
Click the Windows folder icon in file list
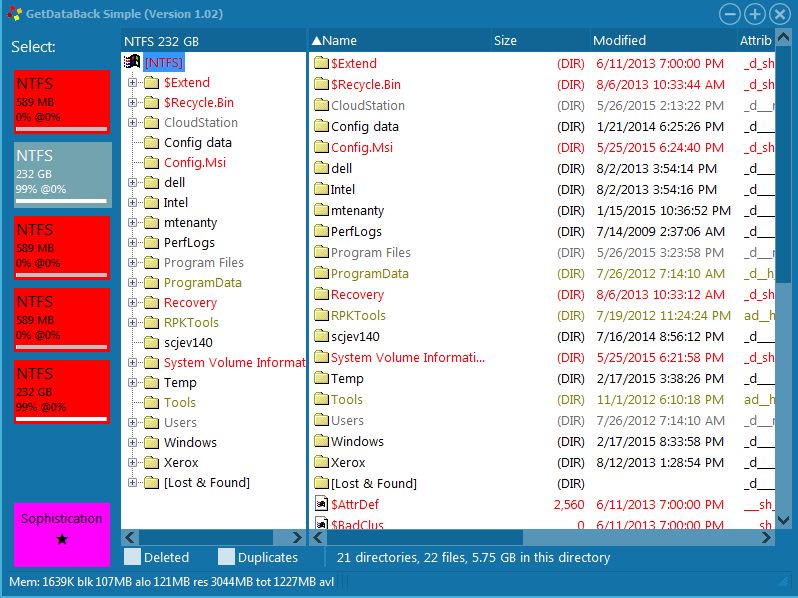click(x=321, y=441)
